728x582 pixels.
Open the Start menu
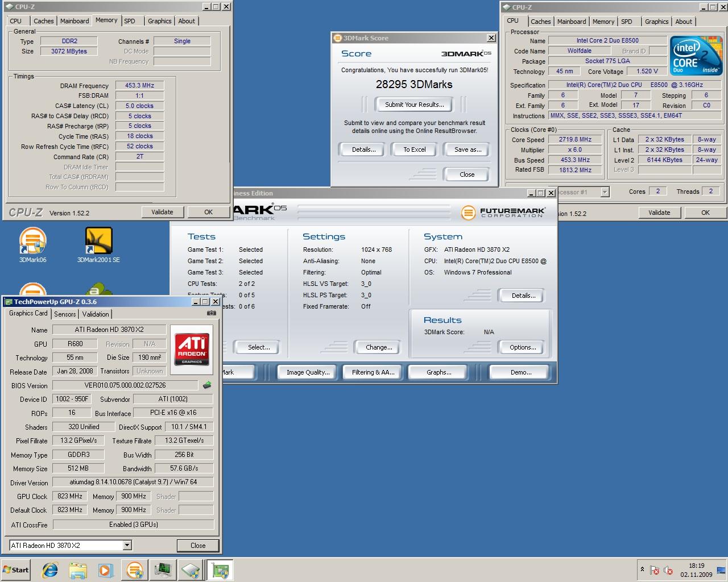tap(16, 570)
